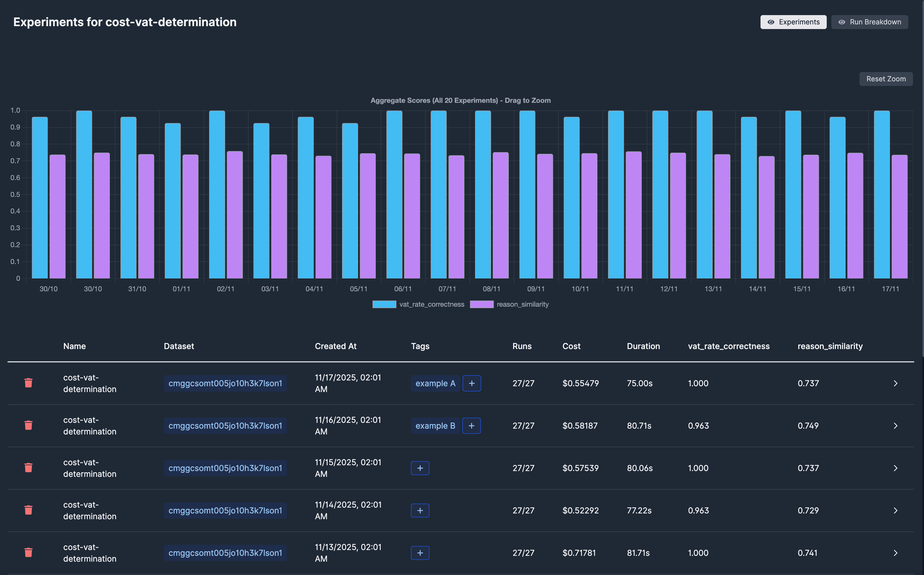Click the 75.00s duration value
Image resolution: width=924 pixels, height=575 pixels.
pyautogui.click(x=640, y=383)
